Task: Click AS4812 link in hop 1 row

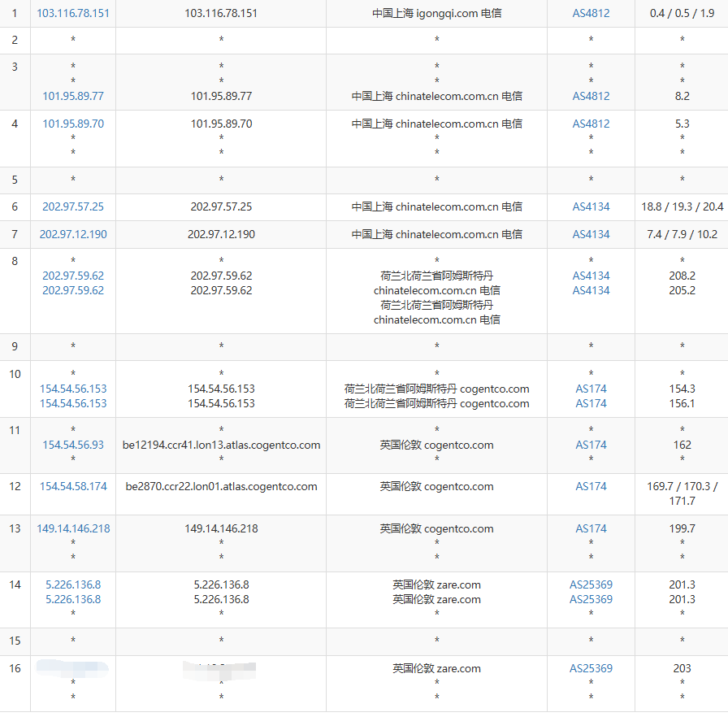Action: [591, 13]
